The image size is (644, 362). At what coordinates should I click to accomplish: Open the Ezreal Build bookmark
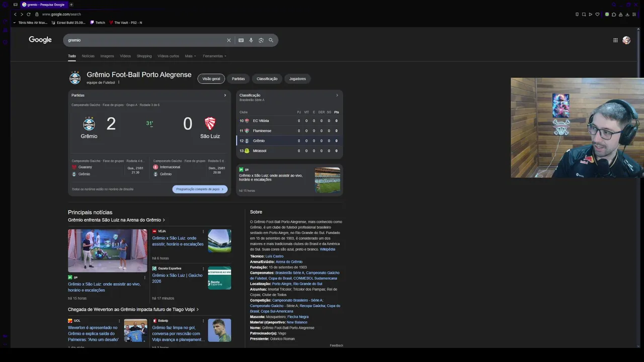[68, 23]
